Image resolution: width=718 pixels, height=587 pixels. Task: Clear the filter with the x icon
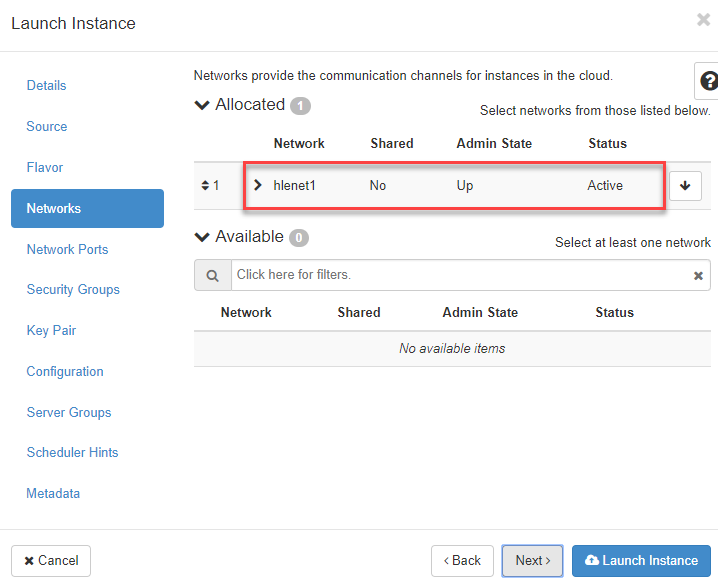tap(698, 275)
